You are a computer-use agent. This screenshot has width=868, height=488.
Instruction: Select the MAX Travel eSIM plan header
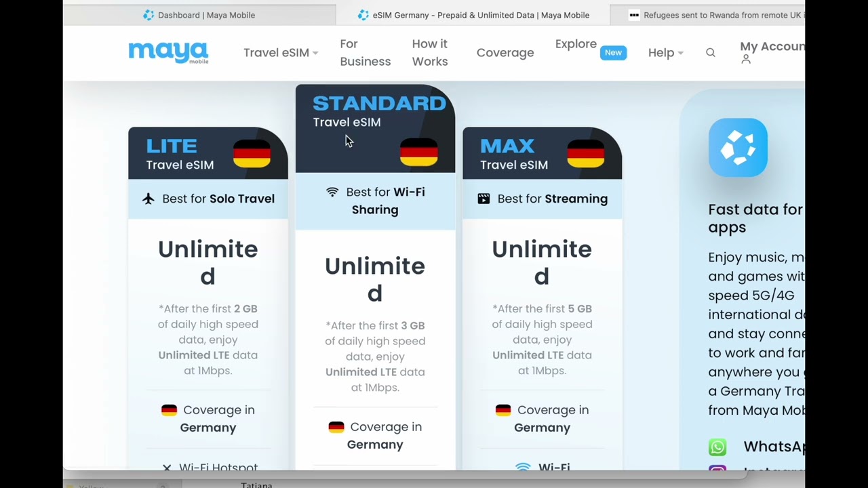(542, 154)
